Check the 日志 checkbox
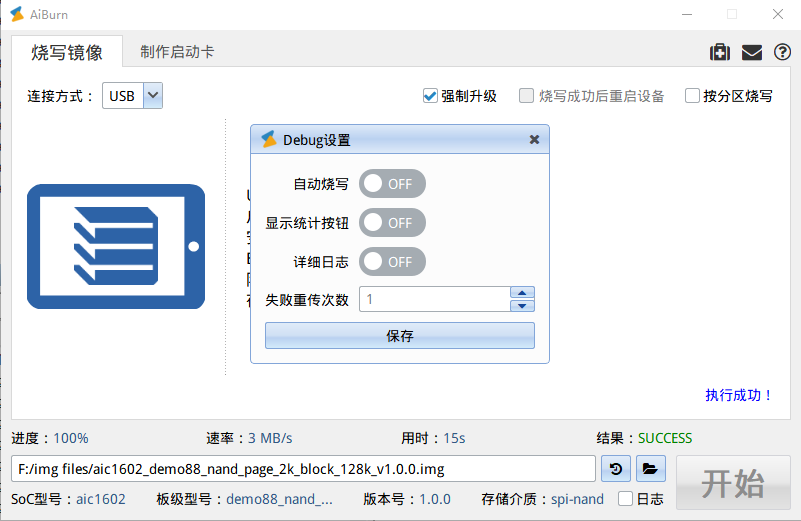 626,498
